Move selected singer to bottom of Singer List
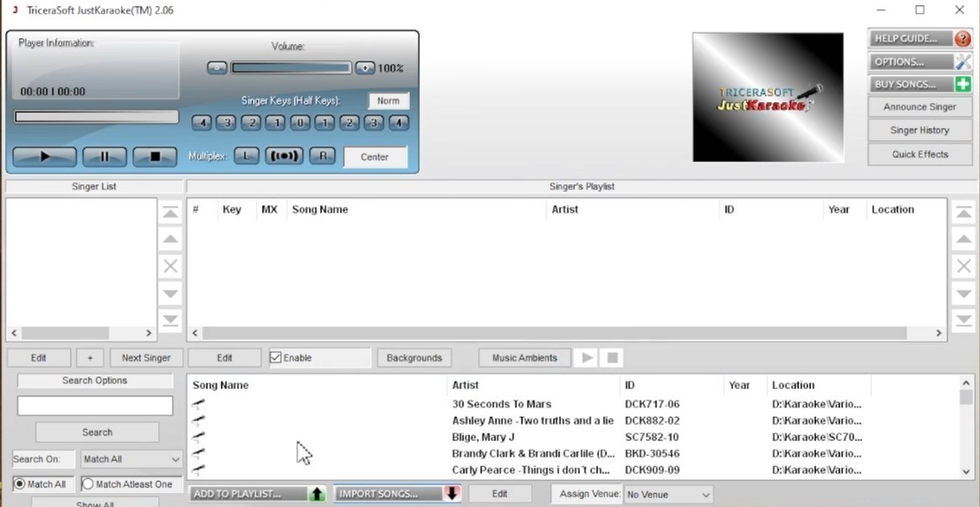 pos(170,319)
